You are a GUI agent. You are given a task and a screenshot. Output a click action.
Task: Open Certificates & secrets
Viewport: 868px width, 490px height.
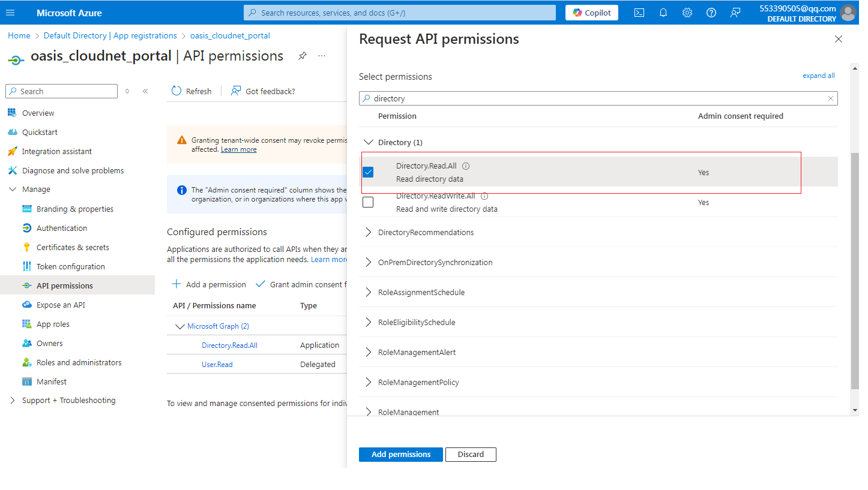73,247
